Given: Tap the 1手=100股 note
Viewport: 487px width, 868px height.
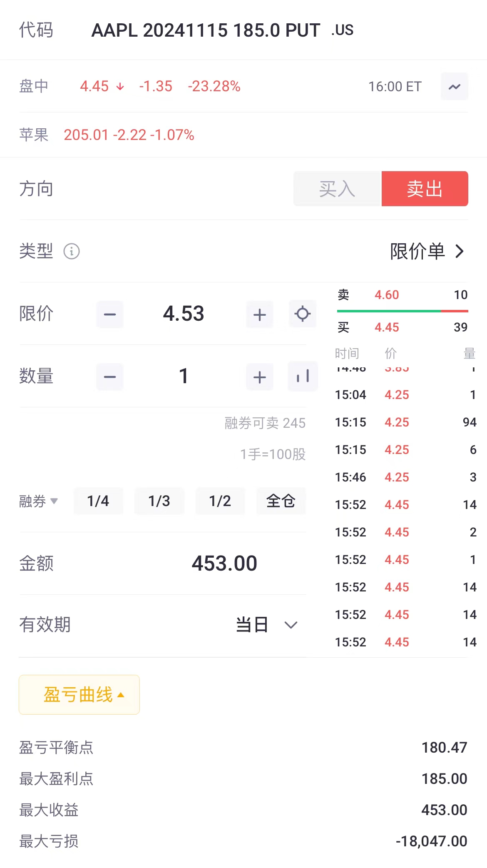Looking at the screenshot, I should click(x=273, y=454).
